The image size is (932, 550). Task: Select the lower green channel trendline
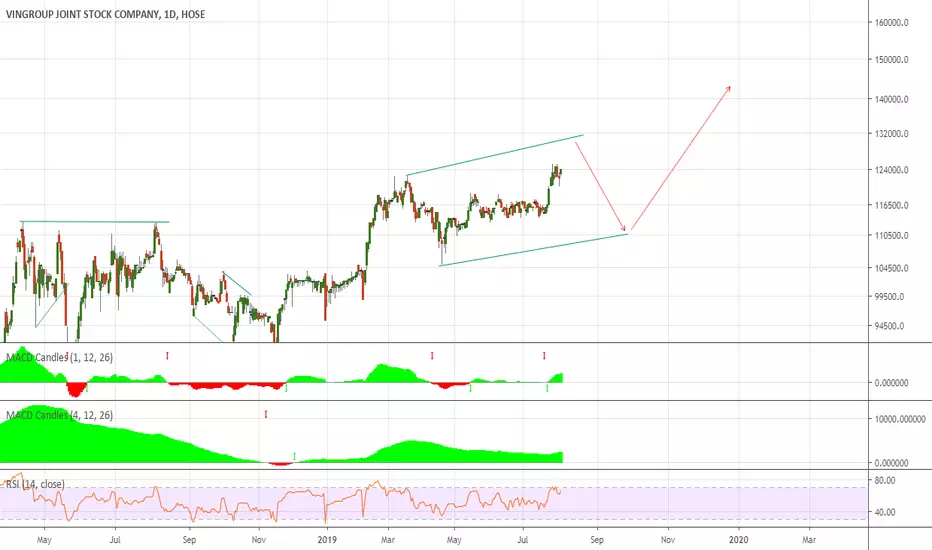click(534, 250)
